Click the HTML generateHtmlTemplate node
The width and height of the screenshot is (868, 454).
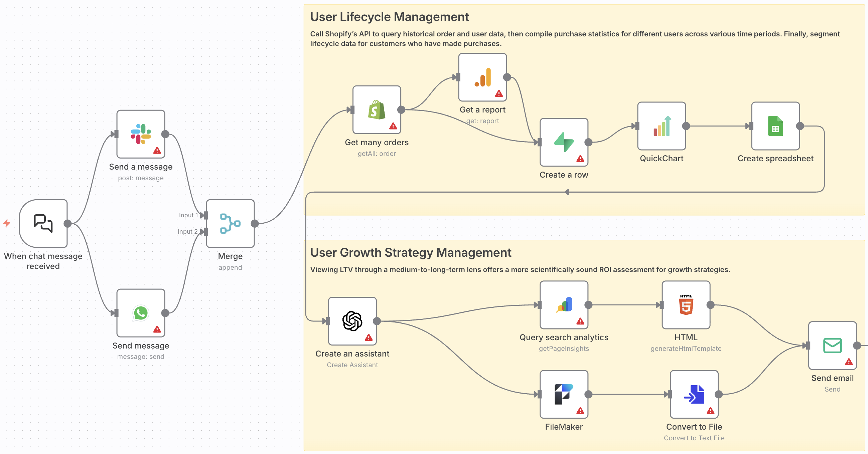pyautogui.click(x=685, y=305)
